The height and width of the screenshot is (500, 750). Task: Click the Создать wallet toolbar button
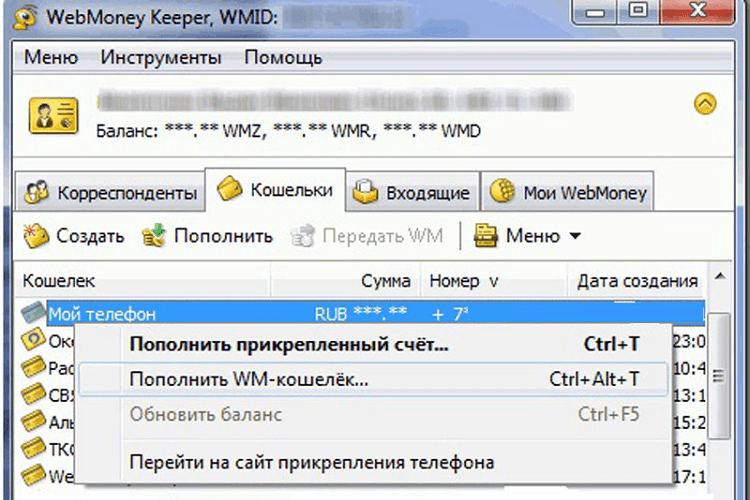(74, 236)
